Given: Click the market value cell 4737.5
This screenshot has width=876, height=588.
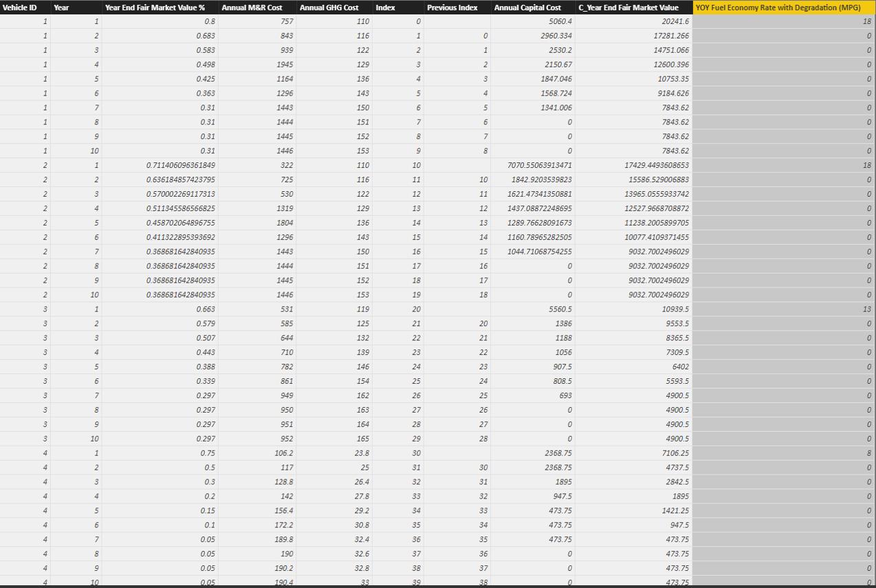Looking at the screenshot, I should pos(634,468).
